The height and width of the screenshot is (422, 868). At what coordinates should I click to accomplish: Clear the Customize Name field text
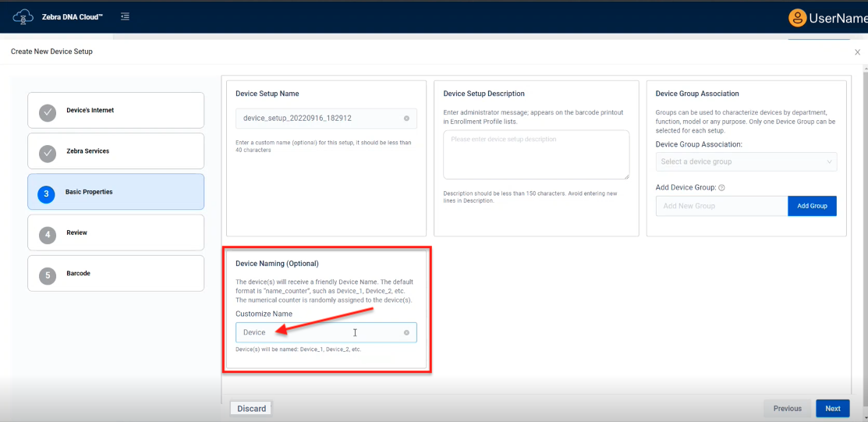[406, 332]
